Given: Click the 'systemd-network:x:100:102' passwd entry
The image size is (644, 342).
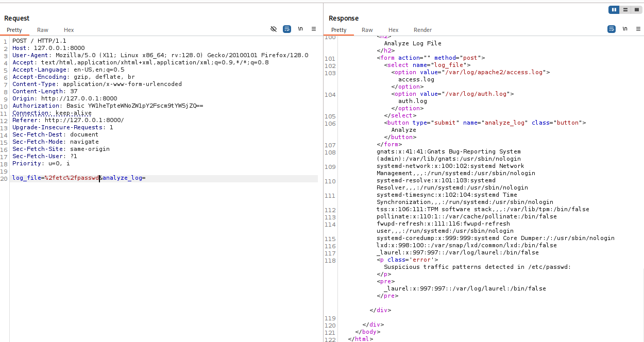Looking at the screenshot, I should pyautogui.click(x=456, y=170).
